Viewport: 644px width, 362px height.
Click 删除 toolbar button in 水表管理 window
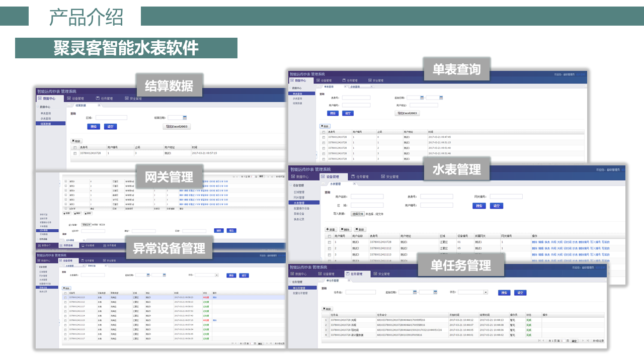tap(345, 229)
